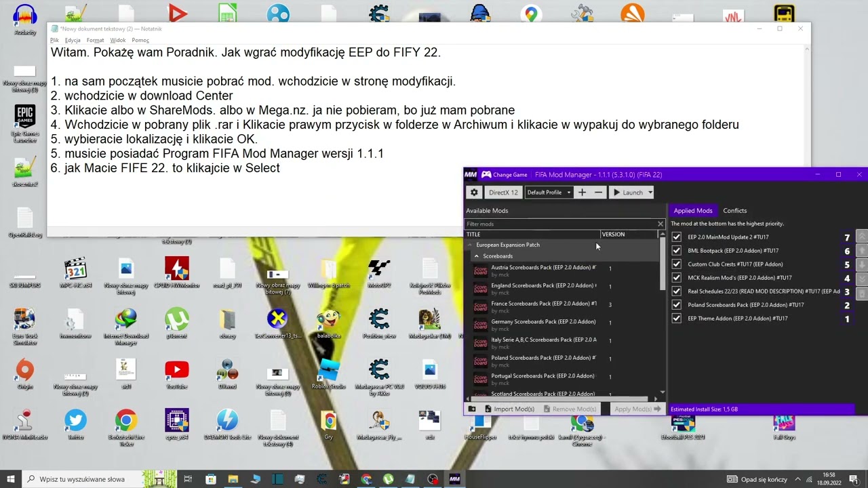Uncheck EEP 2.0 MainMod Update 2 mod
868x488 pixels.
(x=676, y=237)
